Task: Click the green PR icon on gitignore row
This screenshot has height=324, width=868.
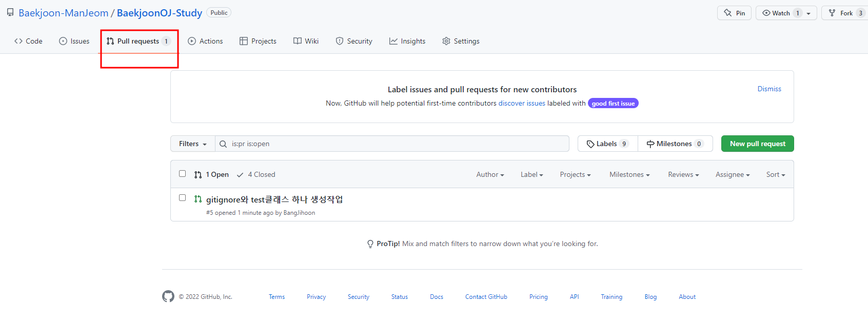Action: [198, 199]
